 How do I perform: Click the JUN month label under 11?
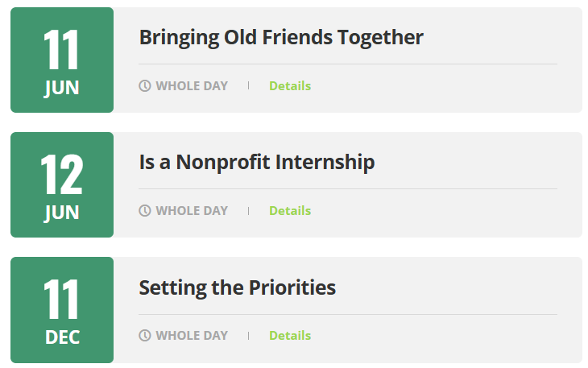click(x=62, y=88)
